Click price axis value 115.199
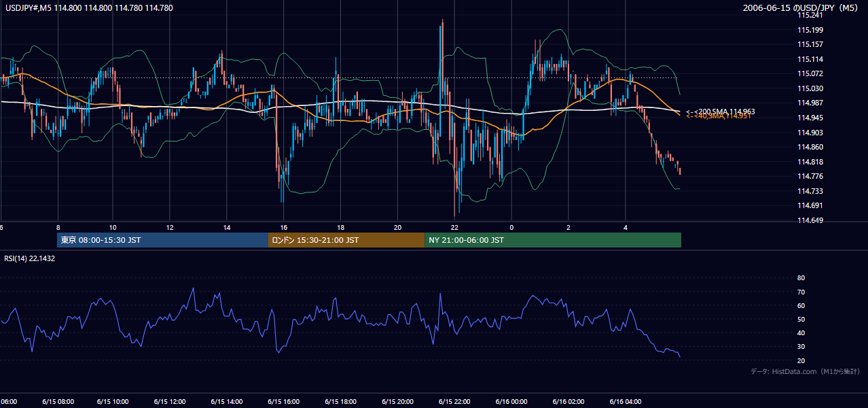The width and height of the screenshot is (868, 408). [810, 30]
